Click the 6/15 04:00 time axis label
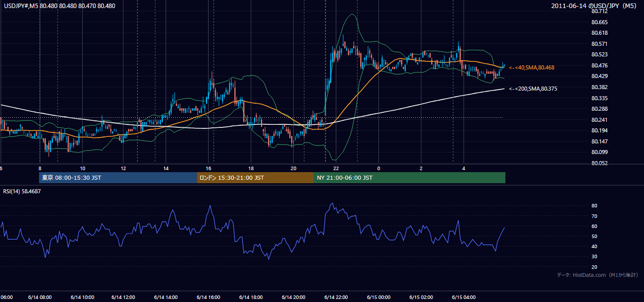 pyautogui.click(x=463, y=297)
